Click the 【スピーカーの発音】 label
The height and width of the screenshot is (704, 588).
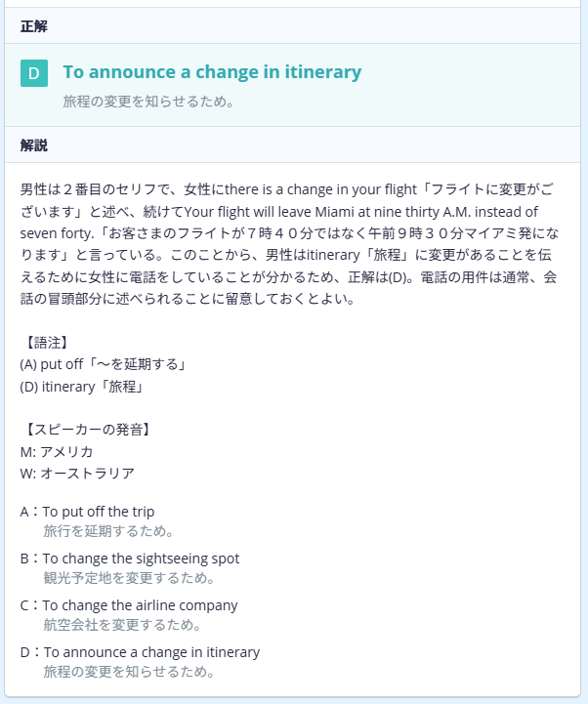85,430
